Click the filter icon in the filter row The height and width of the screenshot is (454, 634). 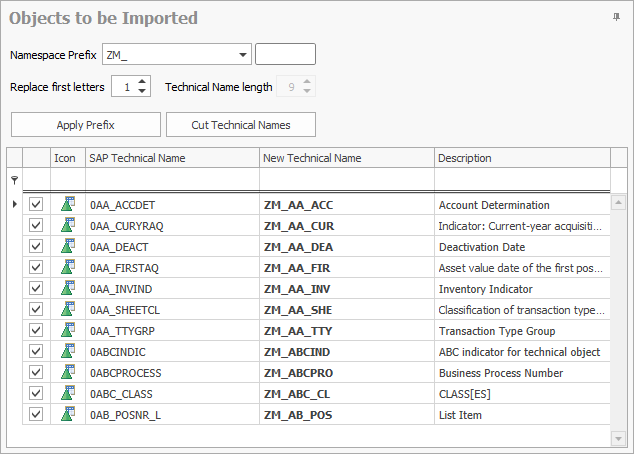point(14,179)
